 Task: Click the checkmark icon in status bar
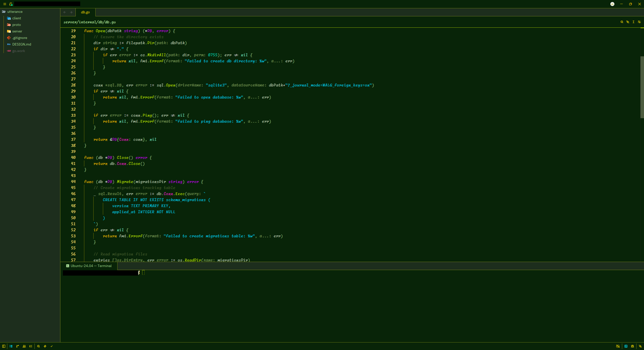click(52, 346)
